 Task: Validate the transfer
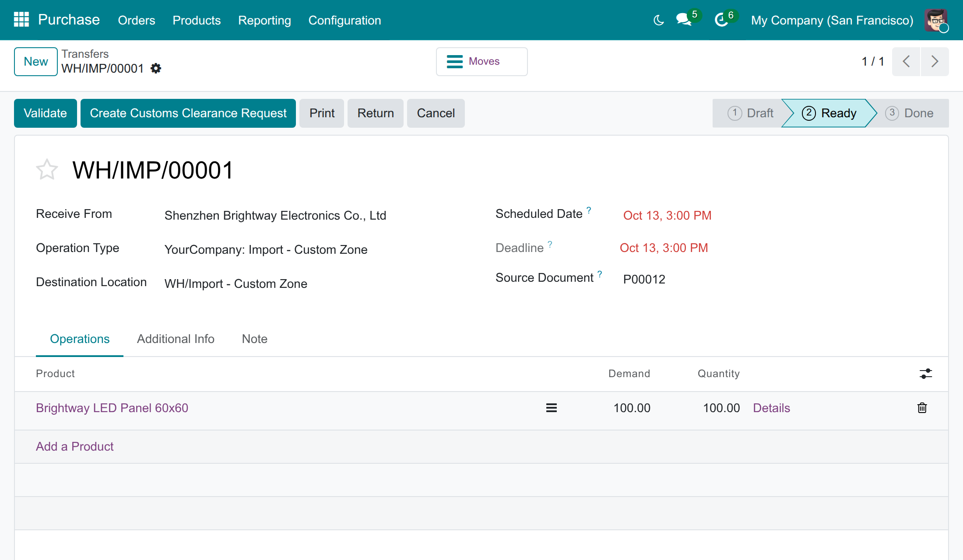46,113
